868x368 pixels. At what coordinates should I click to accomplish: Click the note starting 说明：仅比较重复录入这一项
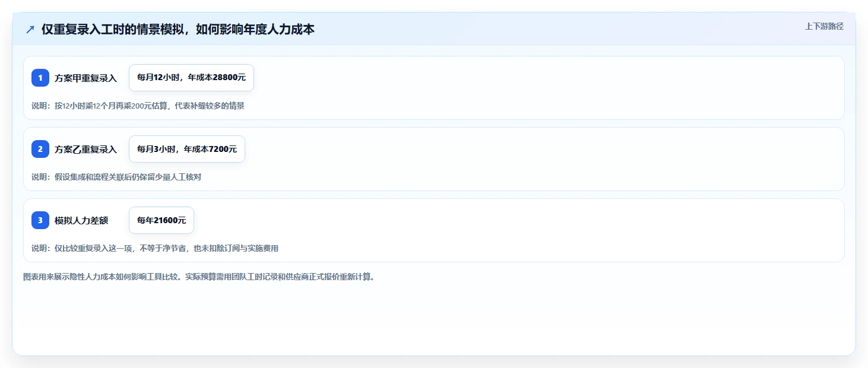click(155, 248)
